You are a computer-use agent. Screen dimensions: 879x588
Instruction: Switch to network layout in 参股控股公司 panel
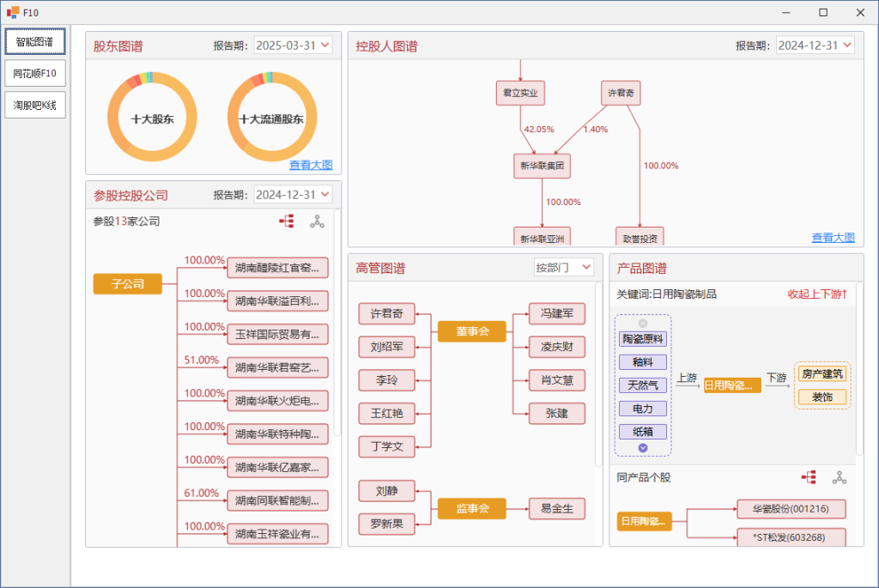click(318, 221)
